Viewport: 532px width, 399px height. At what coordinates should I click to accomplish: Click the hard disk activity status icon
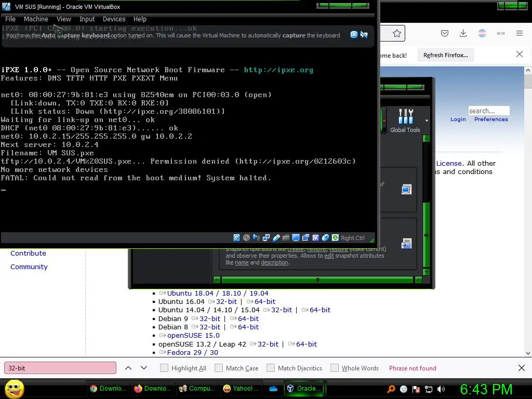point(236,238)
